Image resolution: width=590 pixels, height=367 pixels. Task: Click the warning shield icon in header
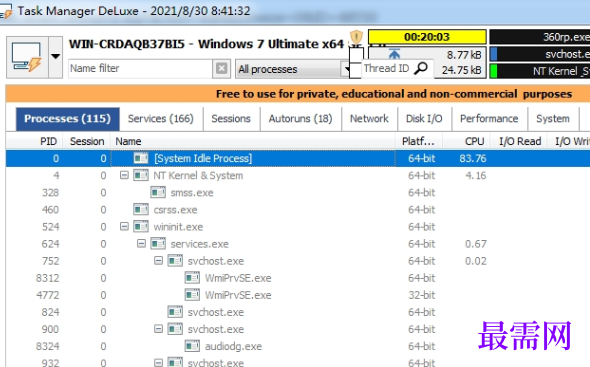[356, 37]
